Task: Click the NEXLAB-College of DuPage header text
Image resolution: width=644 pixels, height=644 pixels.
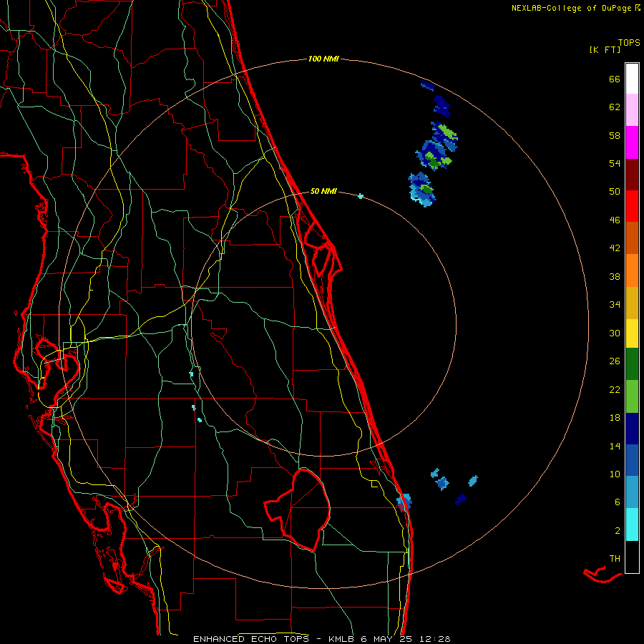Action: click(573, 8)
